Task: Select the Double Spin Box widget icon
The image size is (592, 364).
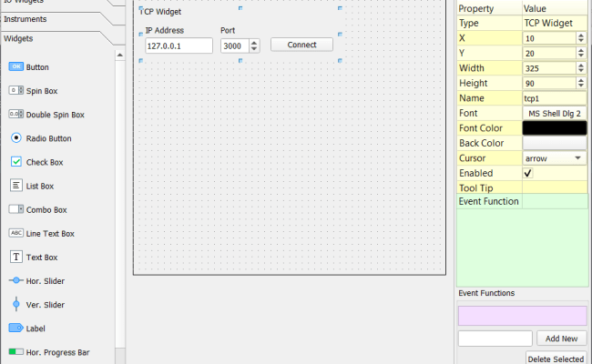Action: tap(15, 114)
